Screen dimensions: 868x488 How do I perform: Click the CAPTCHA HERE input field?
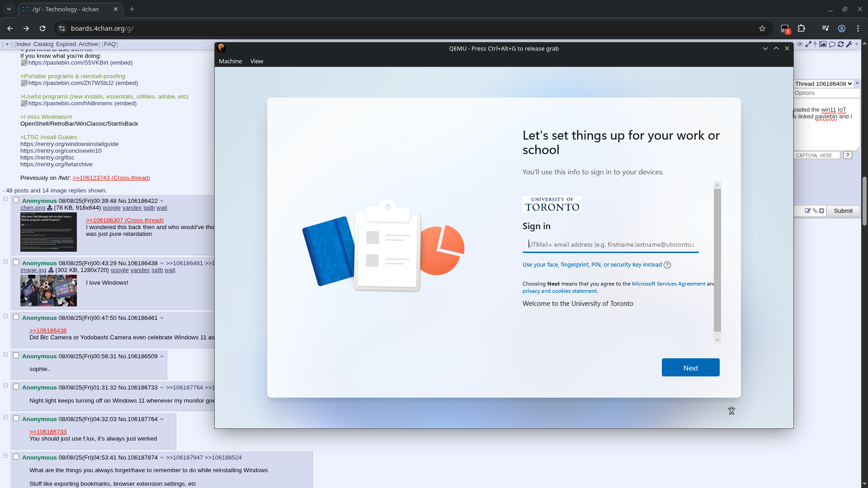point(817,155)
